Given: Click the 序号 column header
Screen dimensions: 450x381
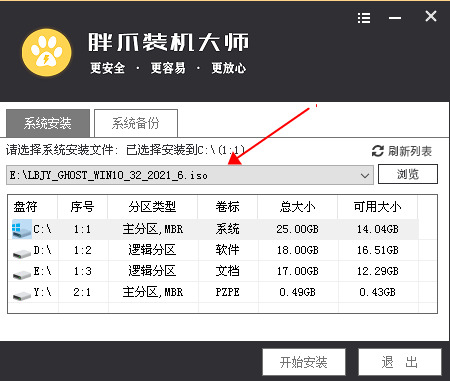Looking at the screenshot, I should click(x=82, y=207).
